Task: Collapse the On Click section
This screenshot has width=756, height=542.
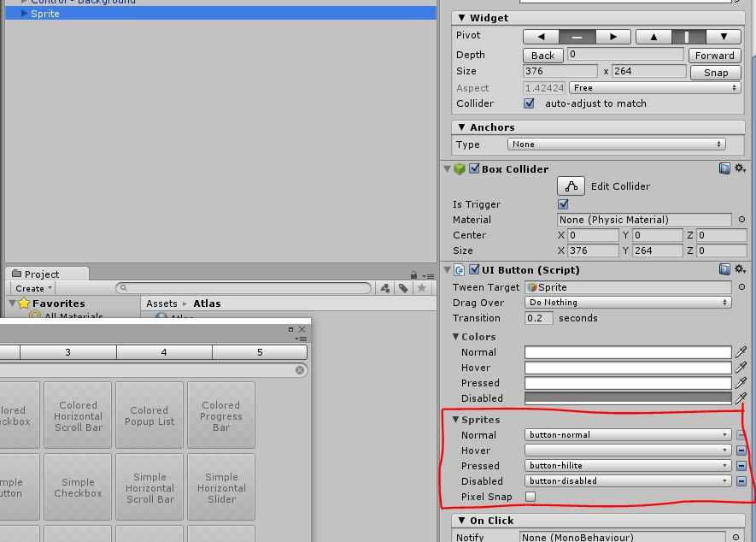Action: click(462, 521)
